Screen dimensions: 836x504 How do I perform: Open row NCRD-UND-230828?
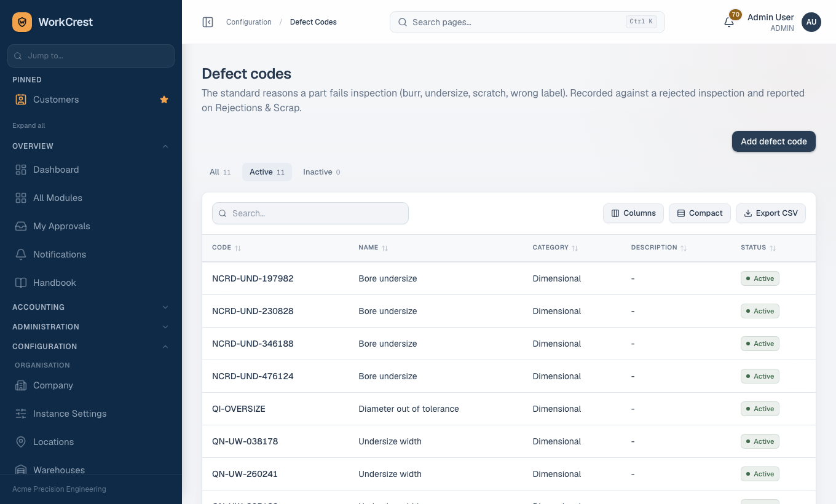(x=509, y=311)
